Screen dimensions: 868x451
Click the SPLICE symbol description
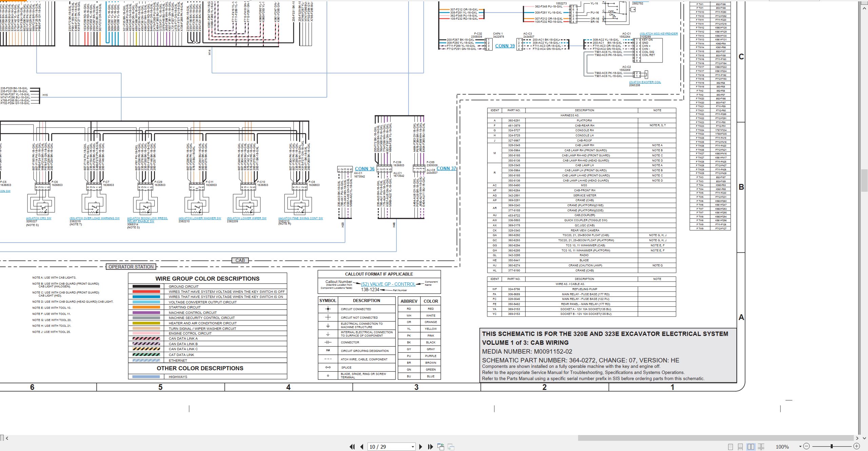click(x=346, y=368)
